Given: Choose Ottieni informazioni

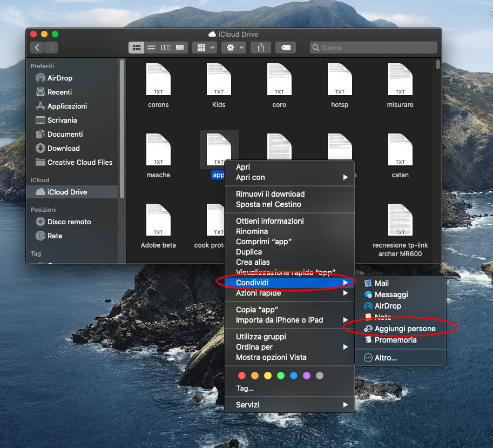Looking at the screenshot, I should (x=289, y=221).
